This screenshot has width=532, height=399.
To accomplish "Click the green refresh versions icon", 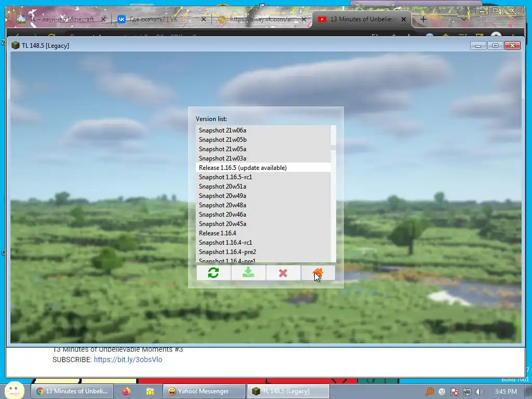I will point(214,273).
